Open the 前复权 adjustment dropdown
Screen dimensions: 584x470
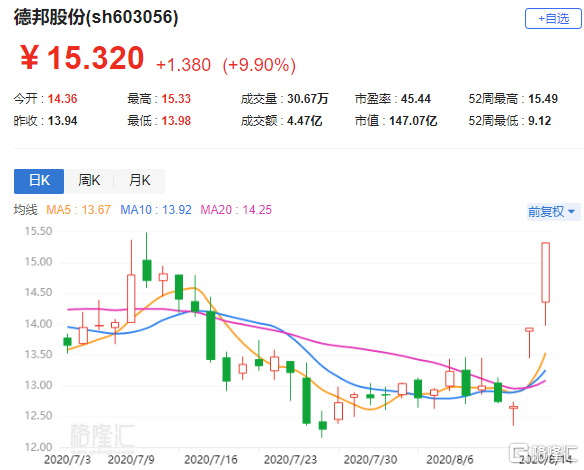[553, 212]
